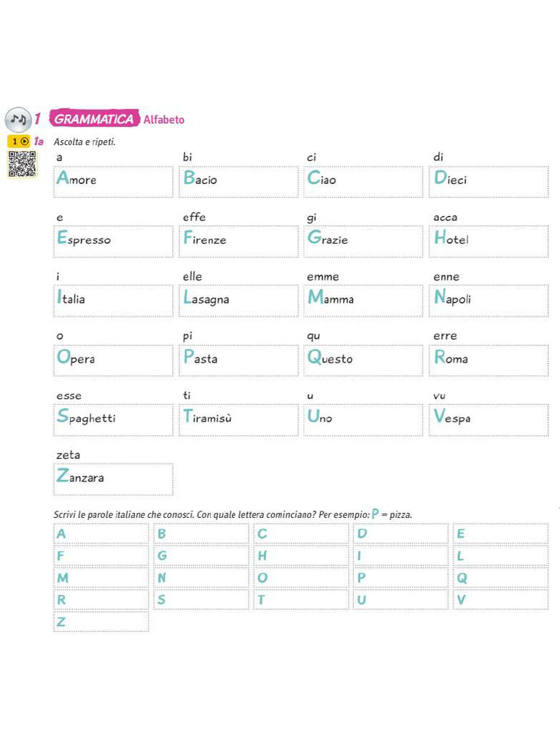
Task: Click the Vespa word card
Action: pyautogui.click(x=489, y=419)
